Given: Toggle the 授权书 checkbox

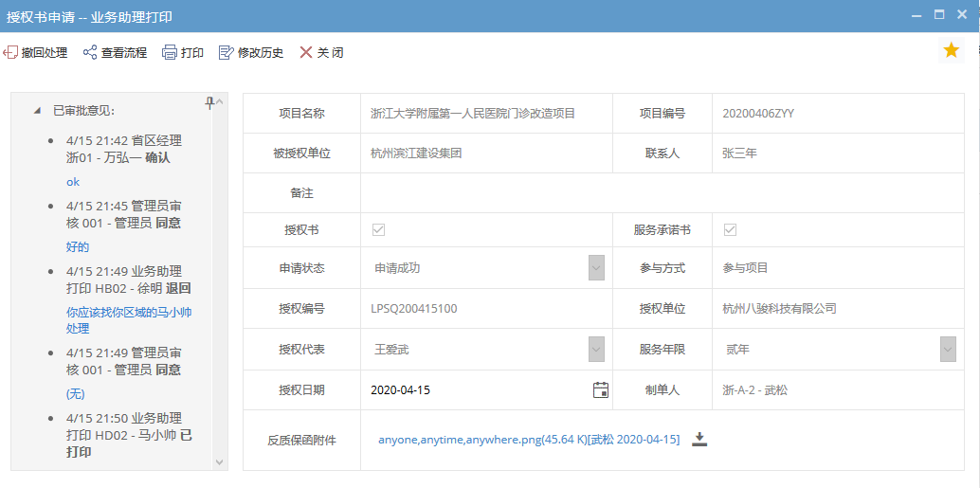Looking at the screenshot, I should (x=378, y=229).
